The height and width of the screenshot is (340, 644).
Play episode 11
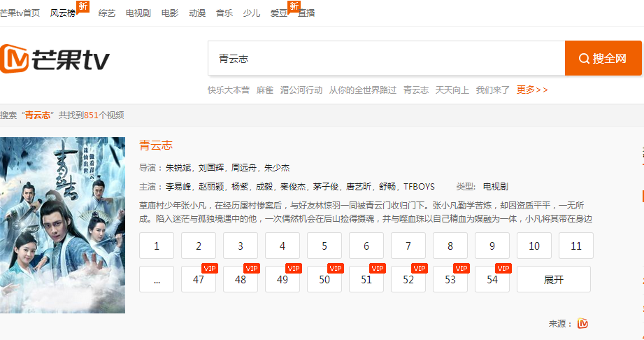(575, 246)
